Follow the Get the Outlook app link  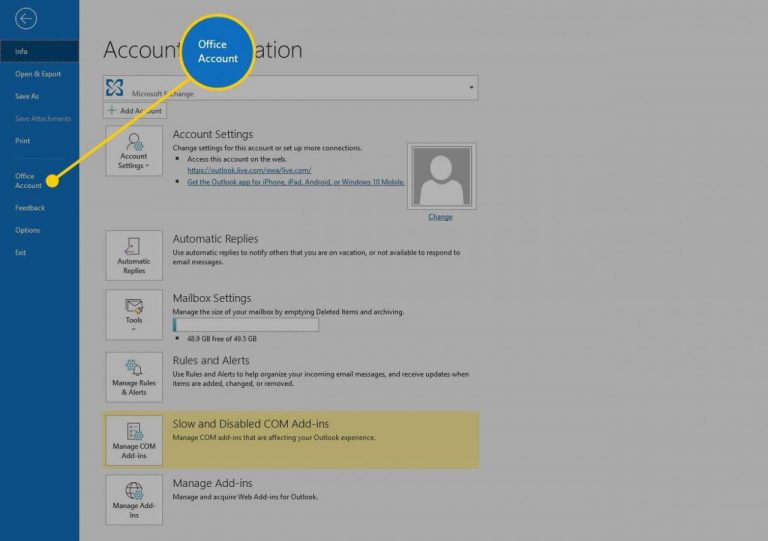(x=296, y=182)
